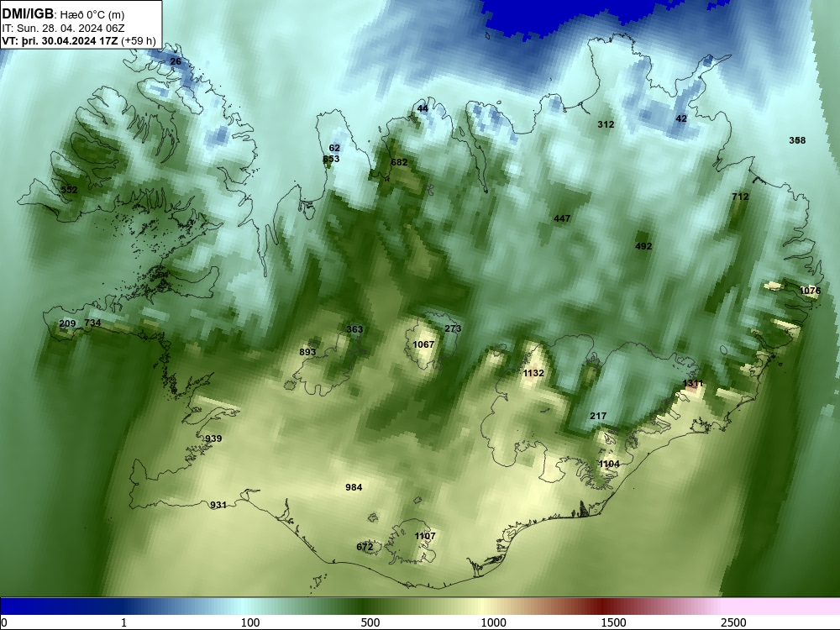Click the legend label 2500

(733, 622)
